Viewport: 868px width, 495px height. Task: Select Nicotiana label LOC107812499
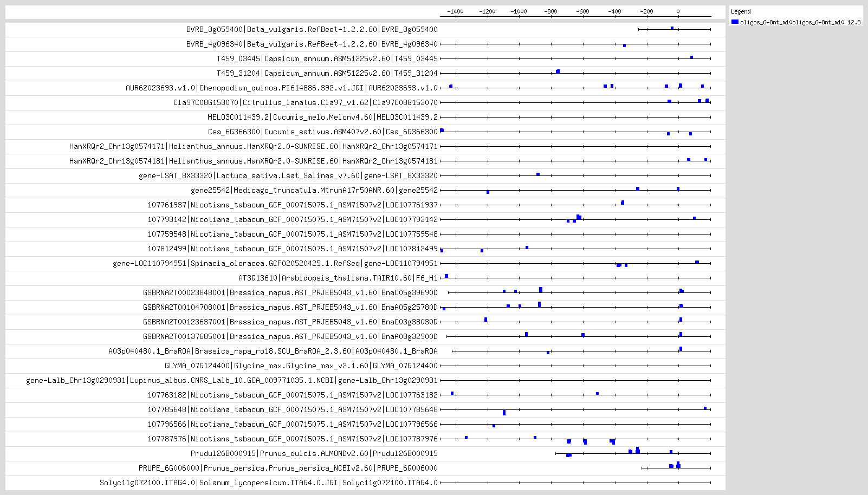tap(293, 249)
